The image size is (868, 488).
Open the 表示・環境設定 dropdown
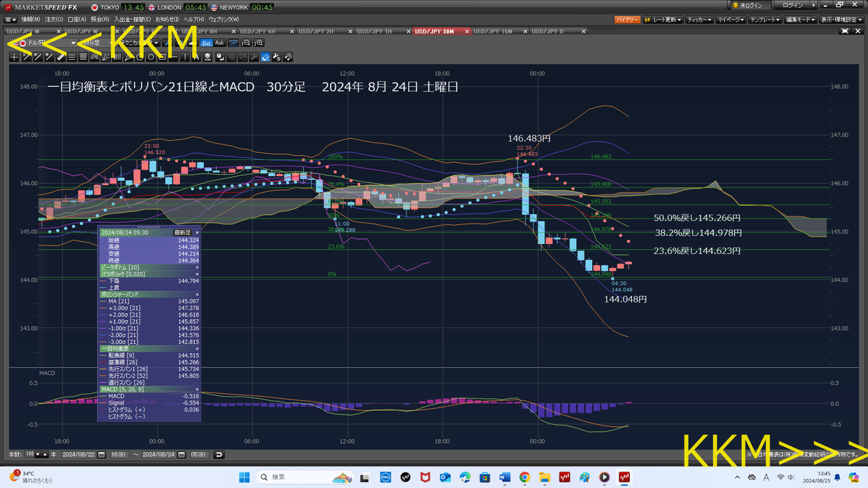[840, 20]
